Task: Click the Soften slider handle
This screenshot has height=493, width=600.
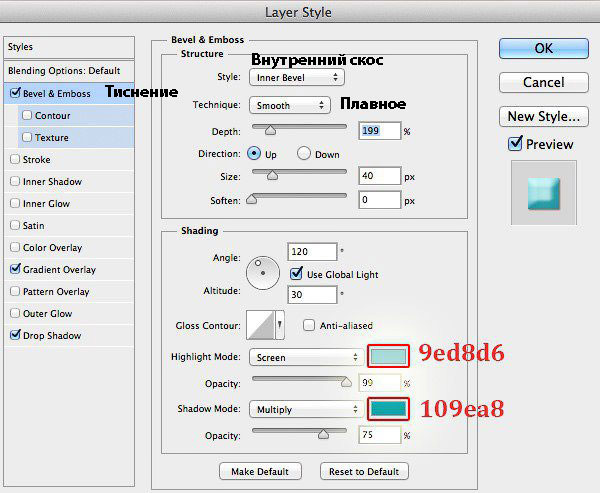Action: [x=251, y=199]
